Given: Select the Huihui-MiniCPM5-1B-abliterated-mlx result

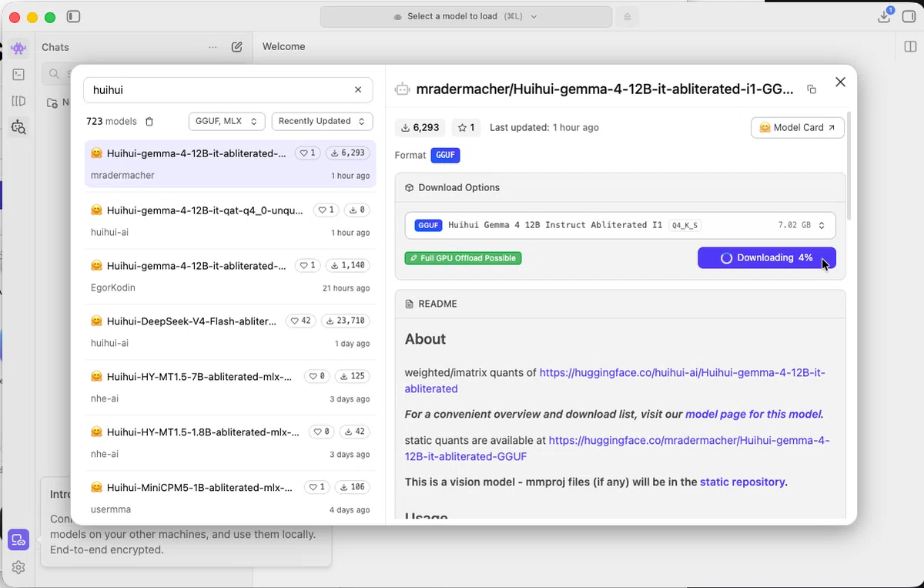Looking at the screenshot, I should 230,497.
